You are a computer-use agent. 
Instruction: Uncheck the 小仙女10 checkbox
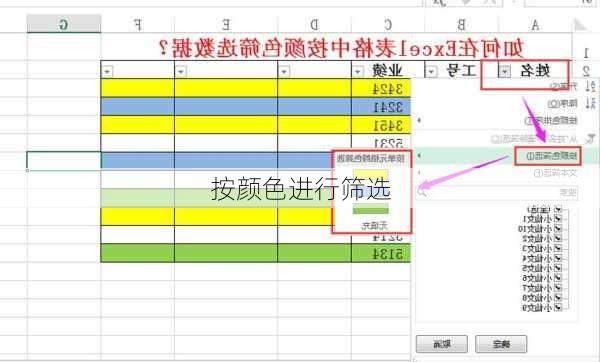(558, 229)
